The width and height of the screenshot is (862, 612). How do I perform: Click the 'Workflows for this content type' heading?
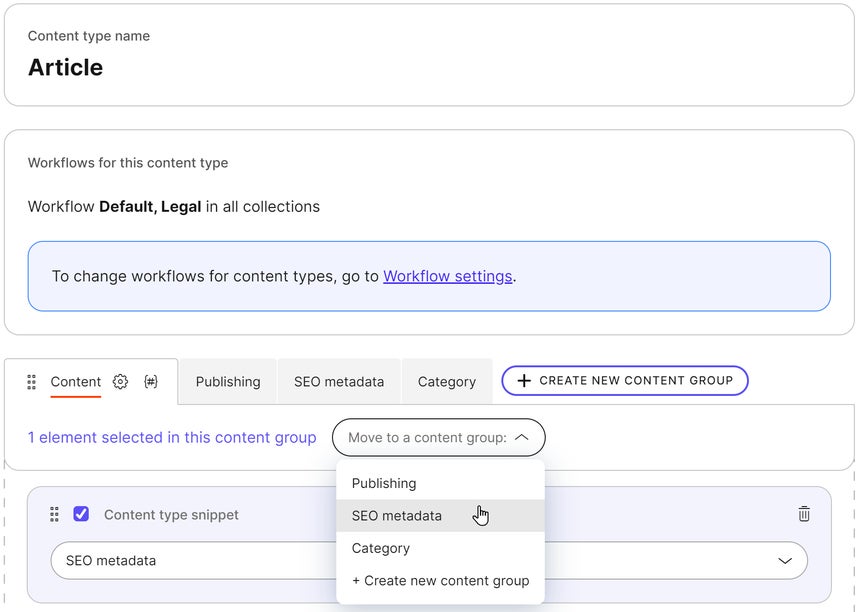[128, 163]
